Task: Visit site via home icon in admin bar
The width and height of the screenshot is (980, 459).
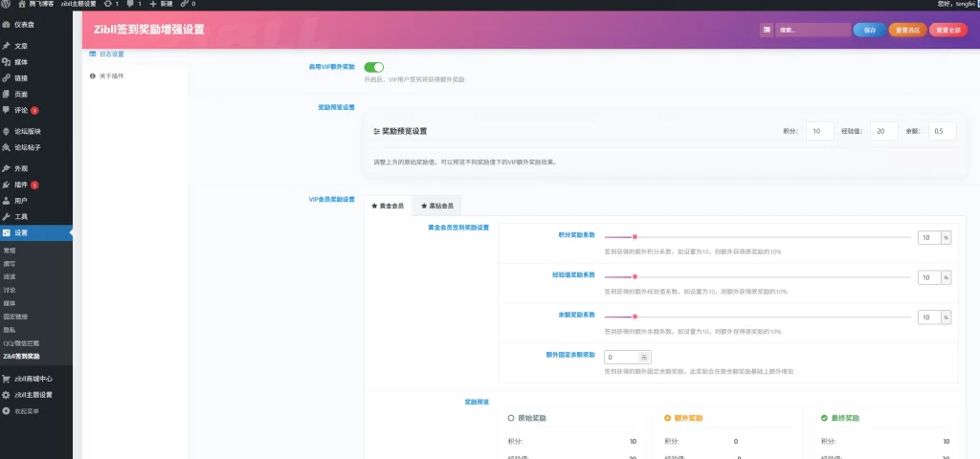Action: (22, 4)
